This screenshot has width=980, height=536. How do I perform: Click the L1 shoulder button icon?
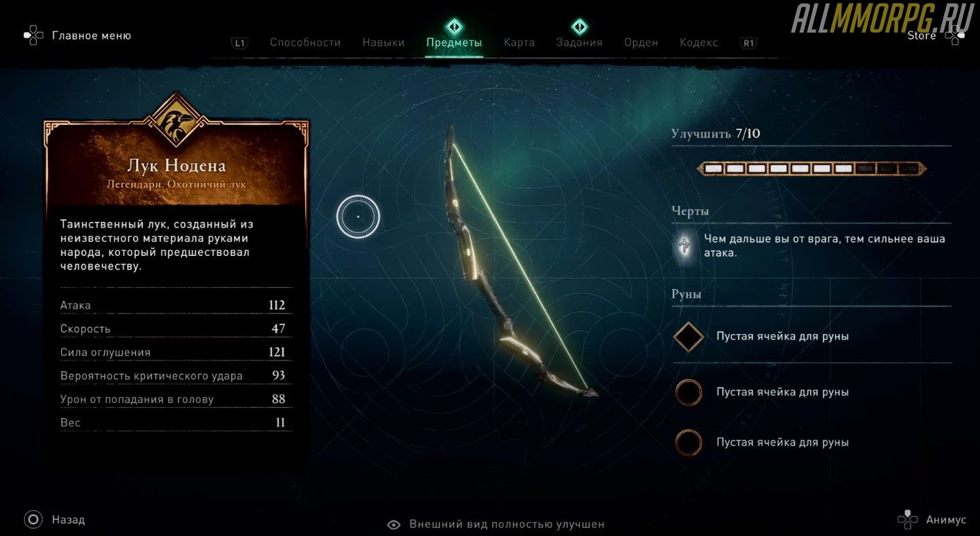tap(239, 43)
